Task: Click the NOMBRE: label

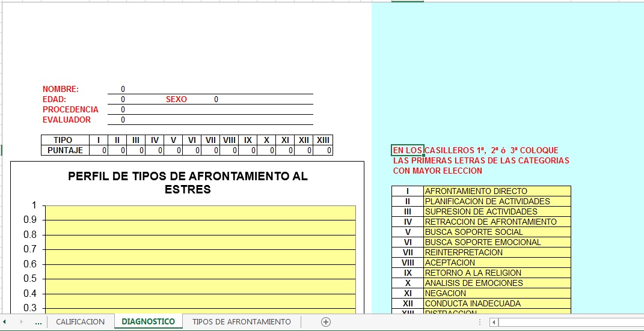Action: (60, 89)
